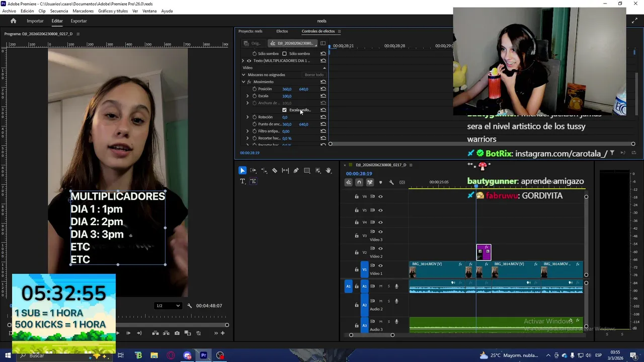644x362 pixels.
Task: Click the timeline playhead timecode 00:00:28:19
Action: (359, 173)
